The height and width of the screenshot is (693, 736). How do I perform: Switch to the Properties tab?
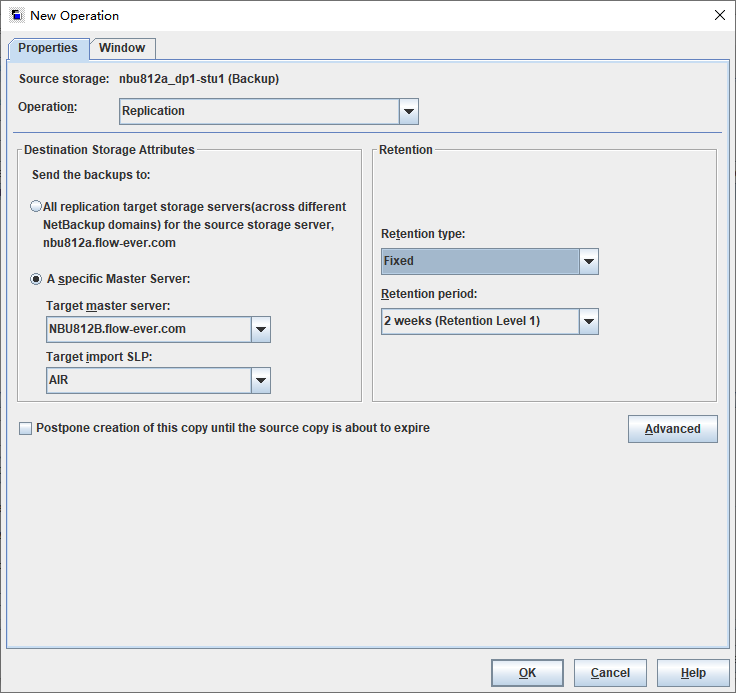coord(48,48)
